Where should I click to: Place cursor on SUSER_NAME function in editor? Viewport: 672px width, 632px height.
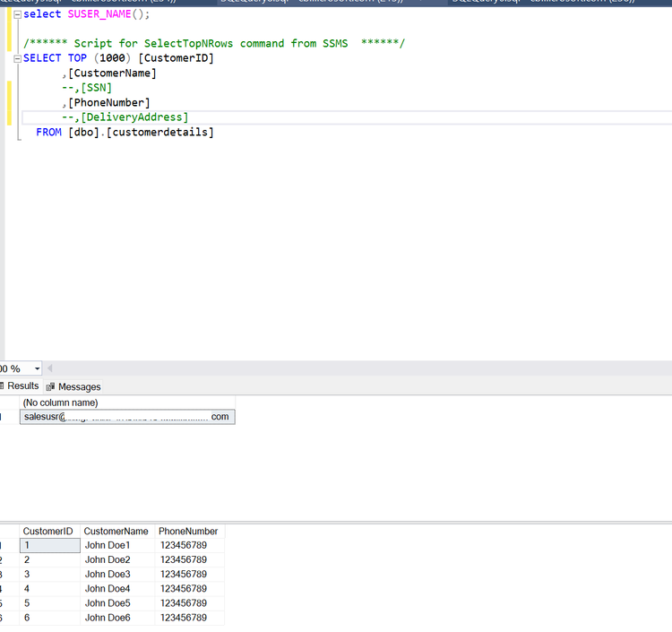[99, 14]
